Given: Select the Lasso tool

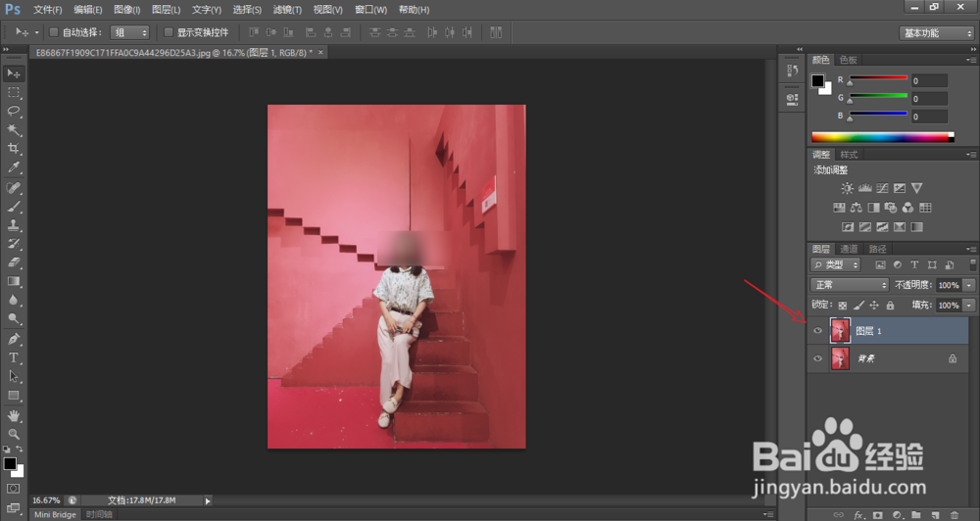Looking at the screenshot, I should point(13,112).
